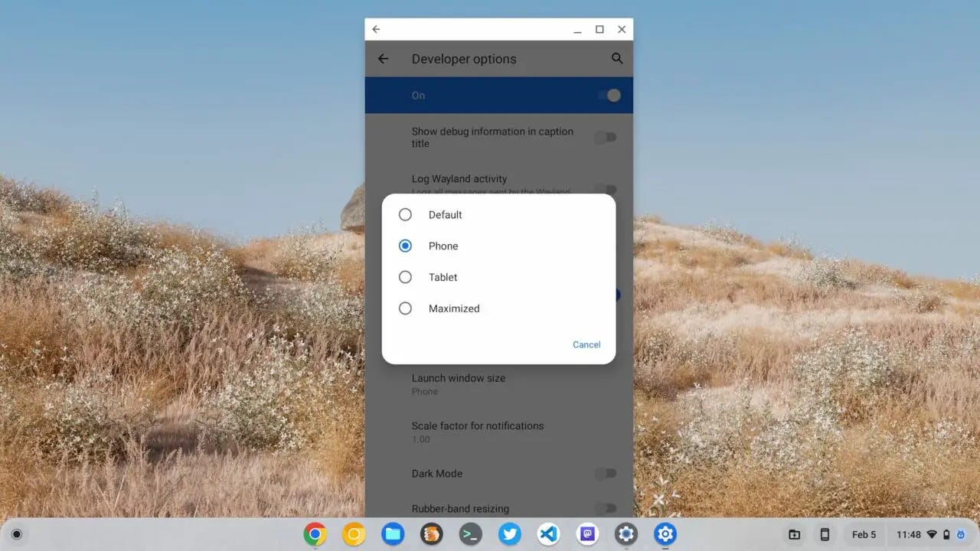Toggle the Rubber-band resizing switch

[x=606, y=509]
